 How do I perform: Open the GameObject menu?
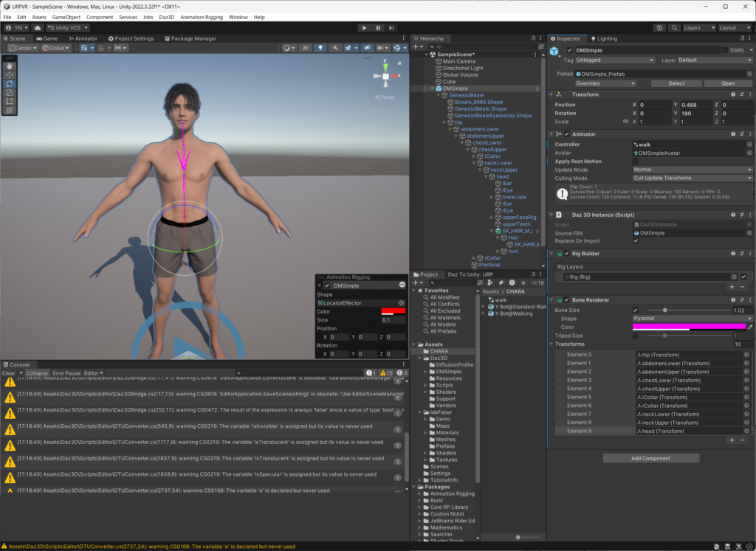click(x=66, y=17)
